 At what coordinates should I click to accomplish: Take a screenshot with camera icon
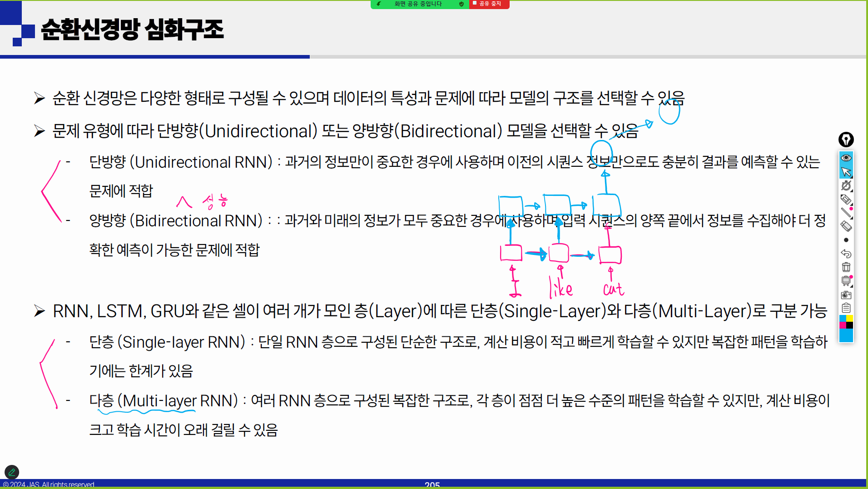846,295
